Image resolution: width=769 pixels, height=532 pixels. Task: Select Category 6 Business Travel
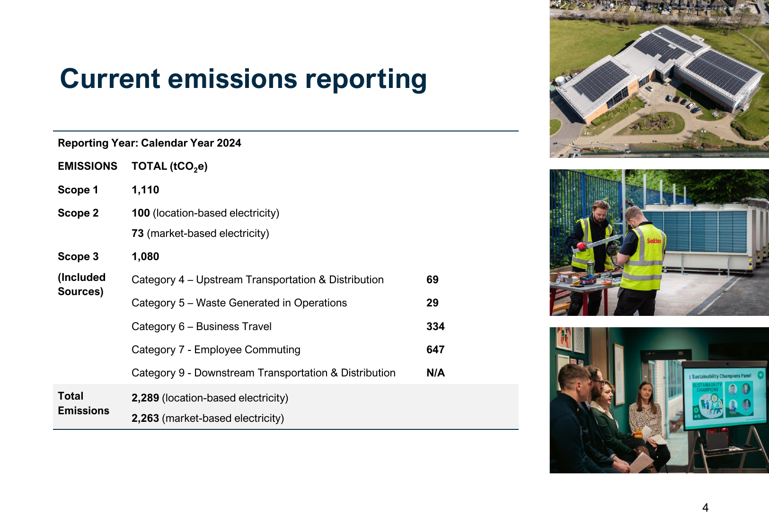tap(202, 326)
